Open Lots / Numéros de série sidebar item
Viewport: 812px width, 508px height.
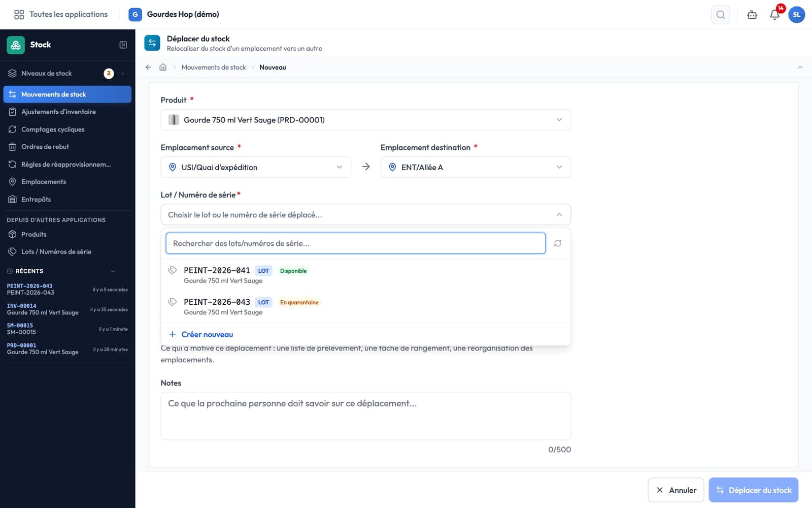click(x=67, y=252)
